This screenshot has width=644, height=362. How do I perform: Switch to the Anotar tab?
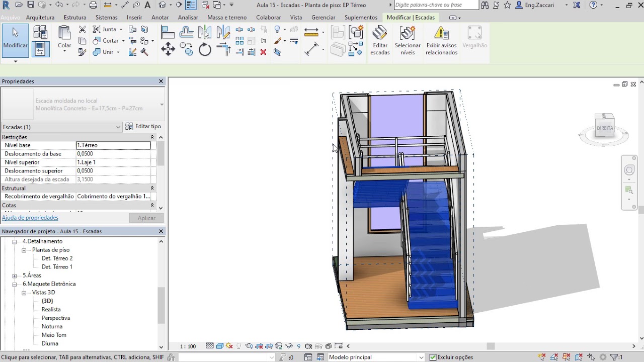tap(160, 18)
